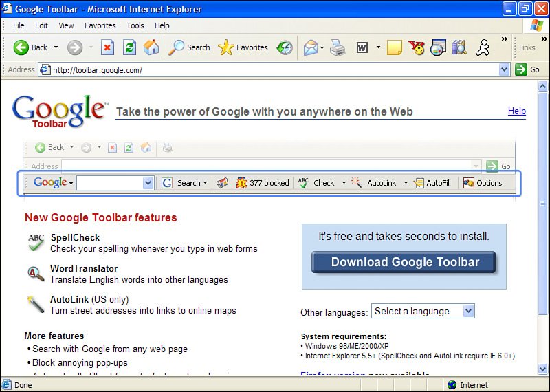Click the Internet zone status bar indicator

[468, 385]
